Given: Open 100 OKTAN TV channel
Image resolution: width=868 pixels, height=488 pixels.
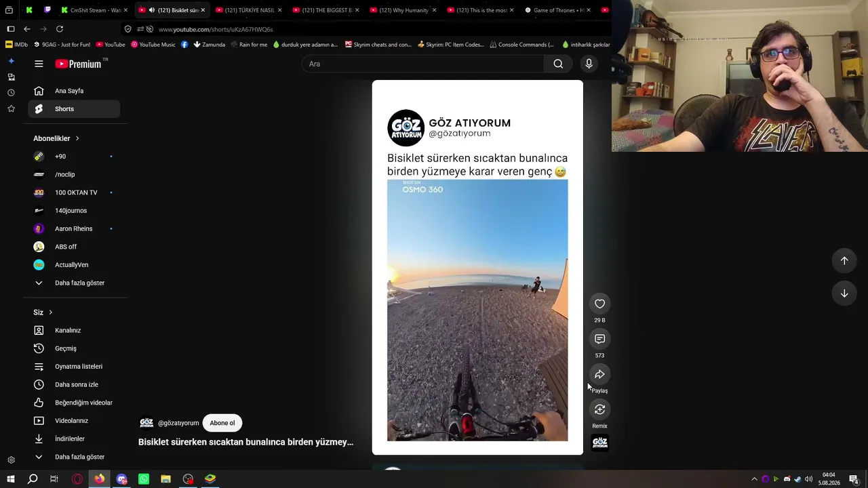Looking at the screenshot, I should [x=73, y=192].
